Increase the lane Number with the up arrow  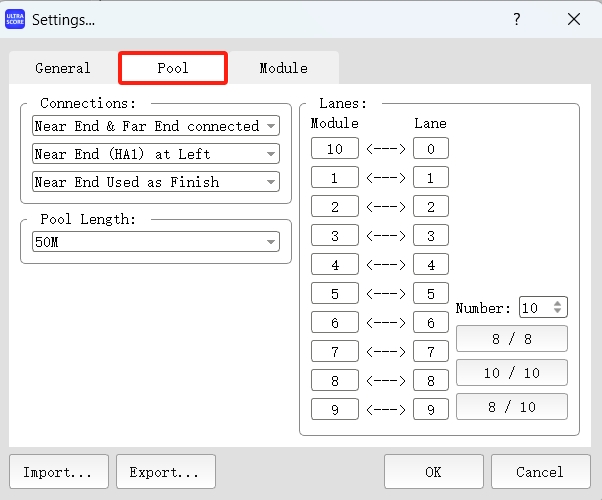click(x=559, y=303)
